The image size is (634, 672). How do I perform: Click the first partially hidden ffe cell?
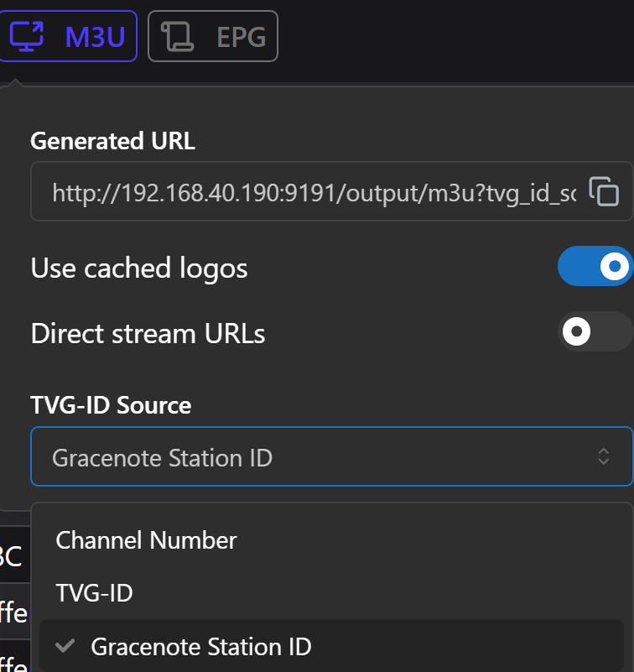click(x=13, y=612)
